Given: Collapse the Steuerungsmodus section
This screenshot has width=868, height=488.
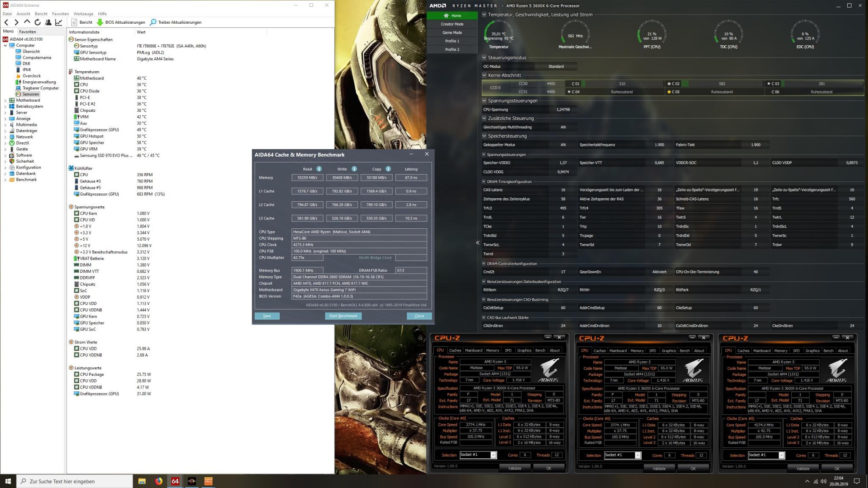Looking at the screenshot, I should [x=484, y=58].
